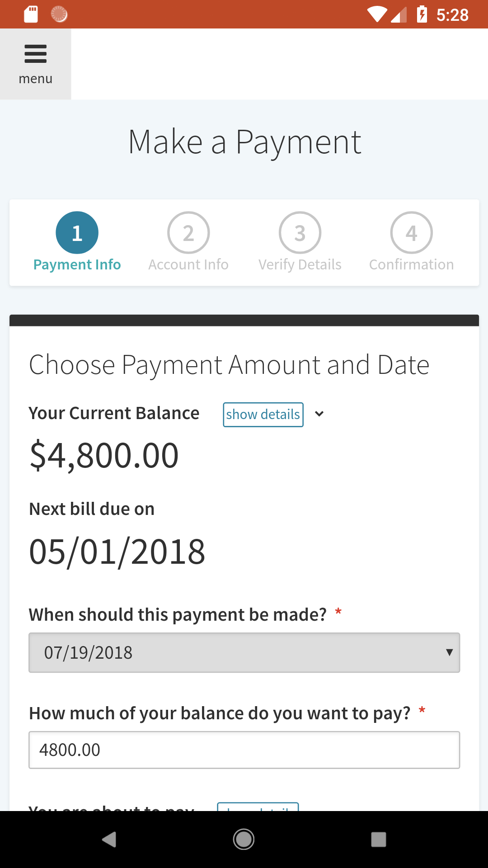
Task: Select the Verify Details step label
Action: pyautogui.click(x=300, y=264)
